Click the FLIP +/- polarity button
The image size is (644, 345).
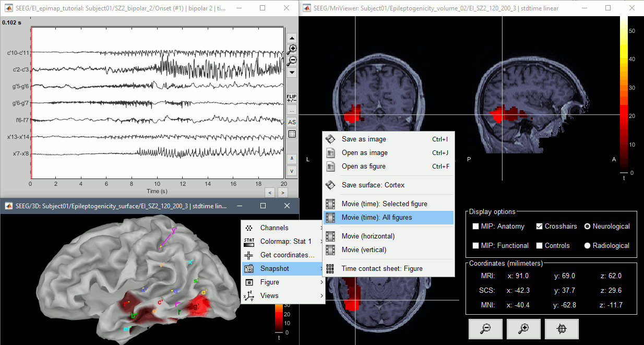pos(292,99)
